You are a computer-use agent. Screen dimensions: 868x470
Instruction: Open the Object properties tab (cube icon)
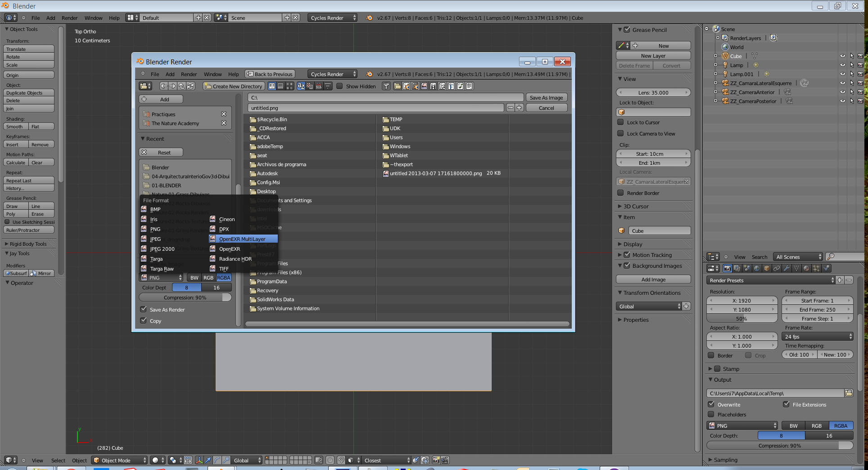coord(767,268)
